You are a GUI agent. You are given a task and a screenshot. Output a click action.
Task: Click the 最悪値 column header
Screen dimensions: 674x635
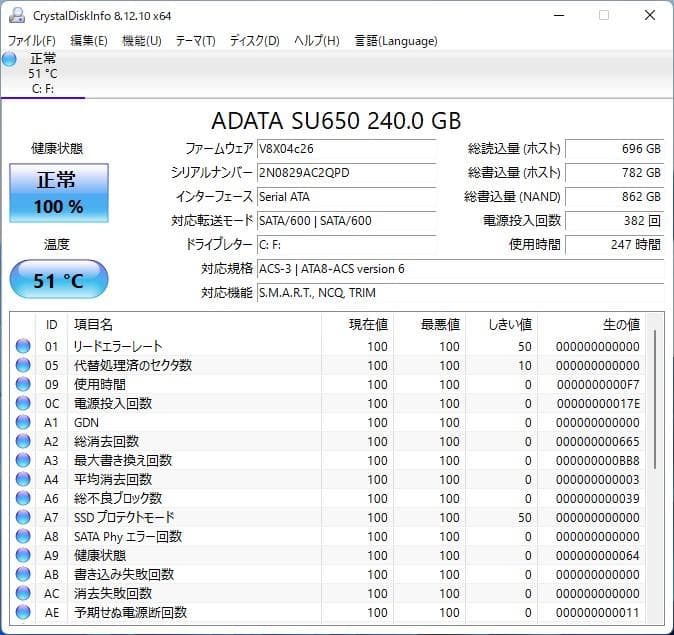[x=429, y=325]
